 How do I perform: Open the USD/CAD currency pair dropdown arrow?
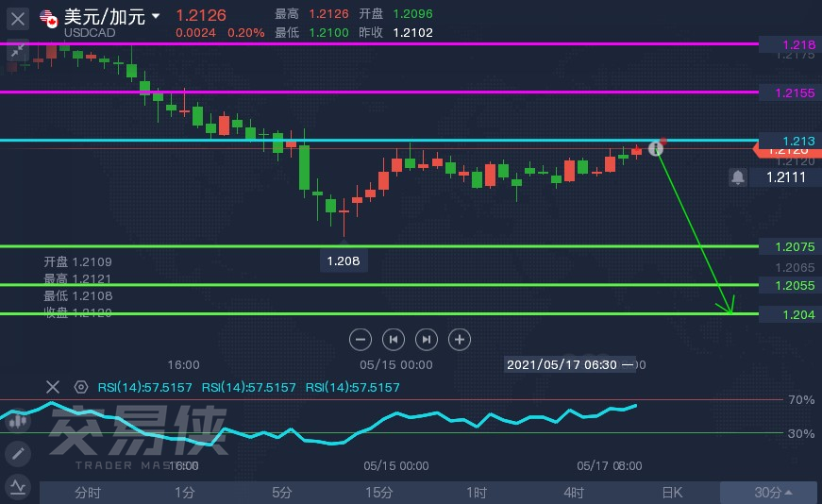click(156, 16)
